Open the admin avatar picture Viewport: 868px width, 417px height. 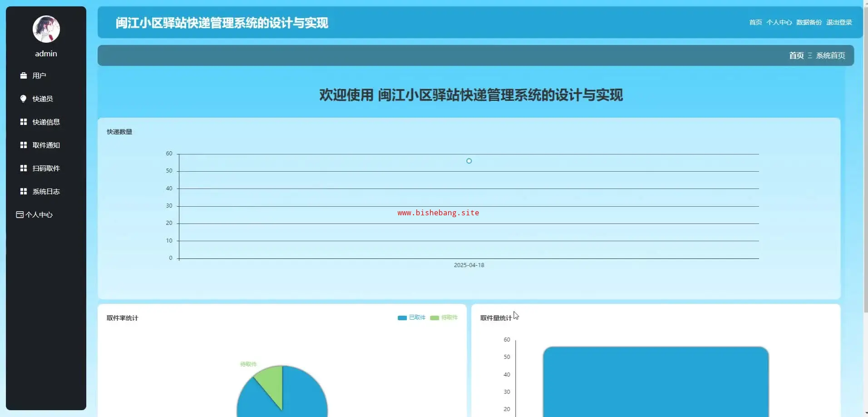(x=46, y=29)
